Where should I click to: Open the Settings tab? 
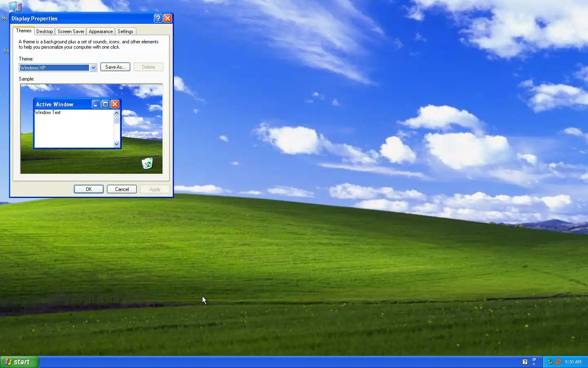click(x=125, y=31)
